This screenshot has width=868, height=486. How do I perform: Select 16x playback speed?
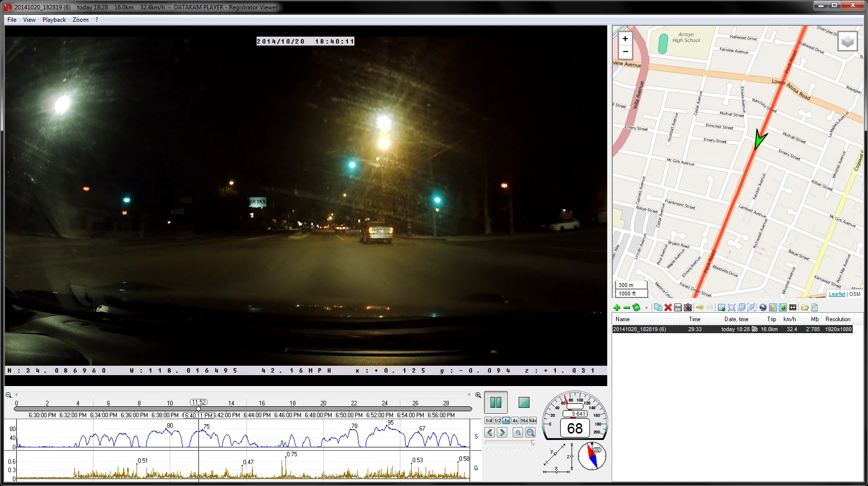point(524,421)
